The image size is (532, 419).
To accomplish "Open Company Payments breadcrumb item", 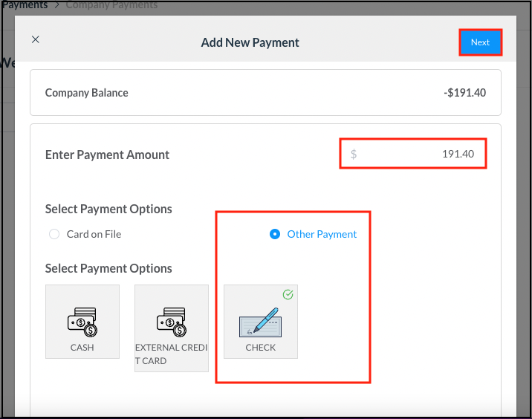I will pos(111,5).
